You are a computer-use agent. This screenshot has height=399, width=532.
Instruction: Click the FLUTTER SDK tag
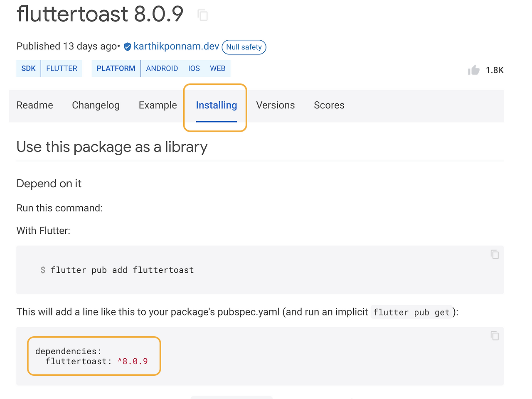pyautogui.click(x=62, y=69)
